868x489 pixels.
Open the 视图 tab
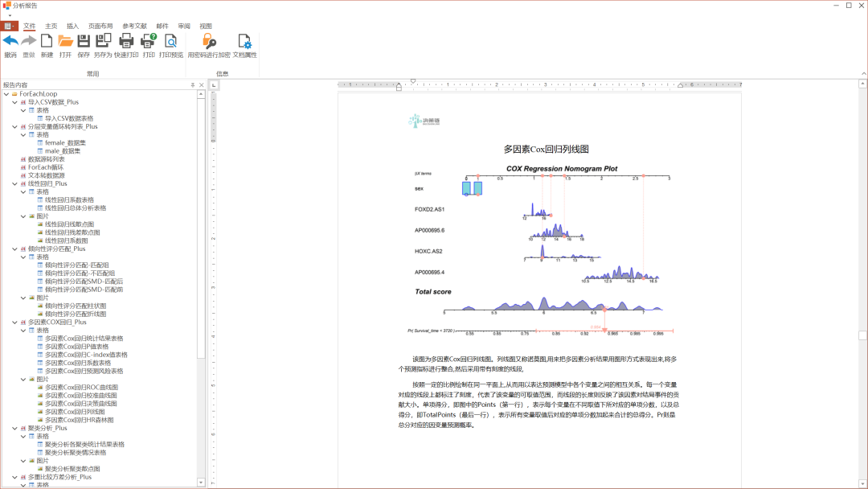point(206,26)
